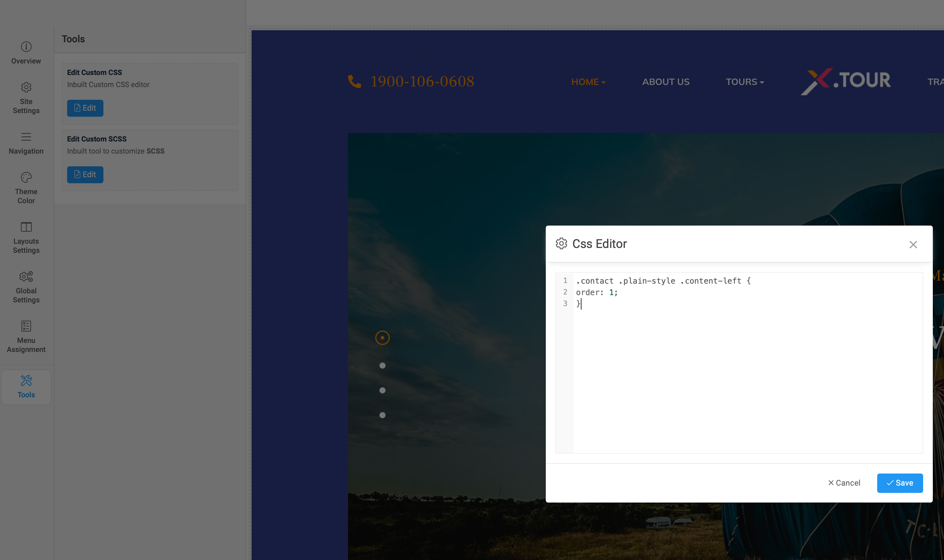Open Theme Color palette icon
Screen dimensions: 944x560
[26, 177]
